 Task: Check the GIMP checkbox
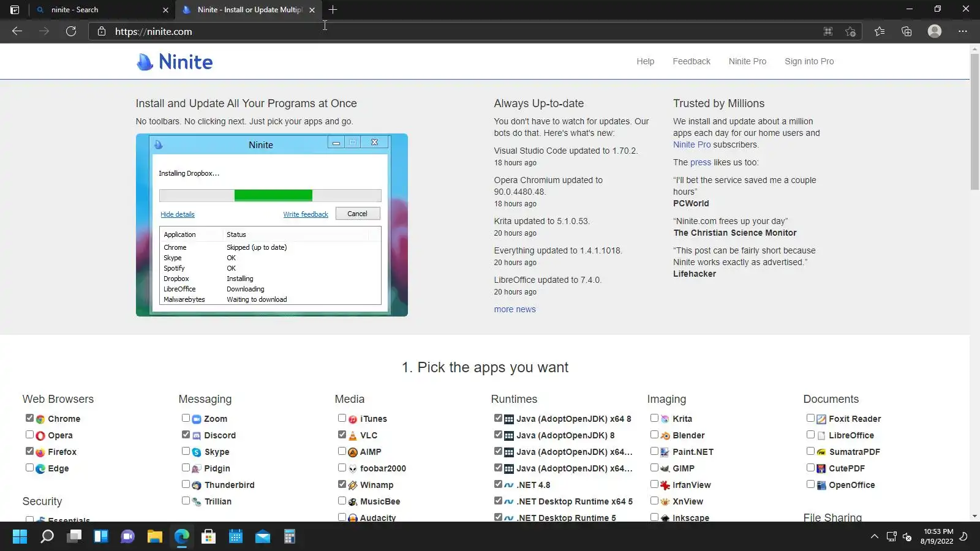(x=654, y=468)
